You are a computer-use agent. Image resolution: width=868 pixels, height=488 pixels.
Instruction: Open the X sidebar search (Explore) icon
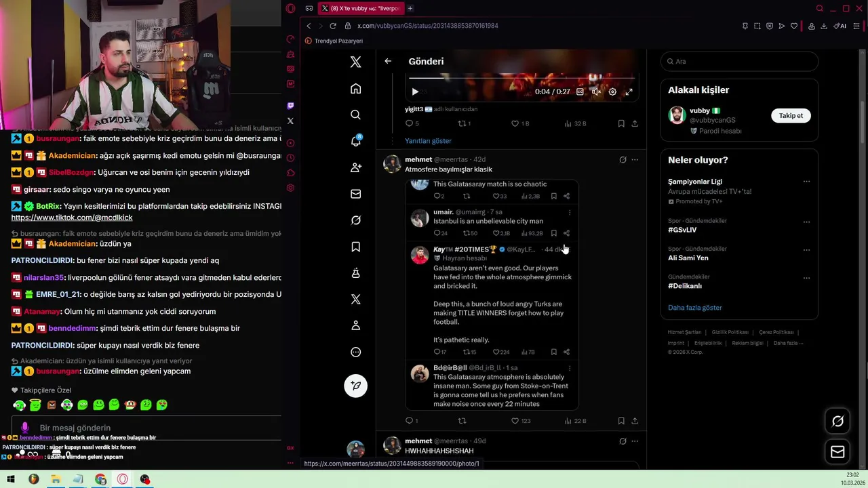[355, 115]
